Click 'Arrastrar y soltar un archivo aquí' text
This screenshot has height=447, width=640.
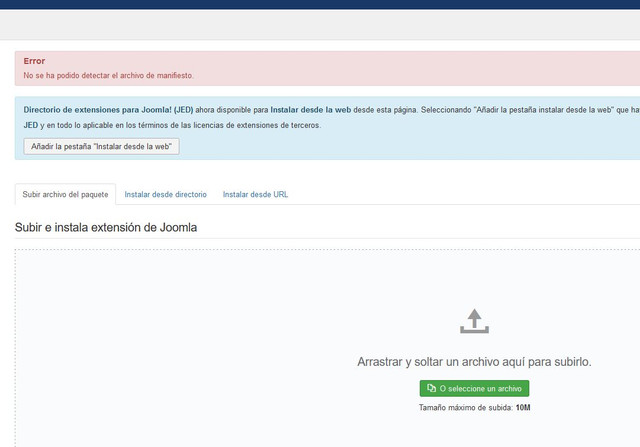tap(474, 362)
